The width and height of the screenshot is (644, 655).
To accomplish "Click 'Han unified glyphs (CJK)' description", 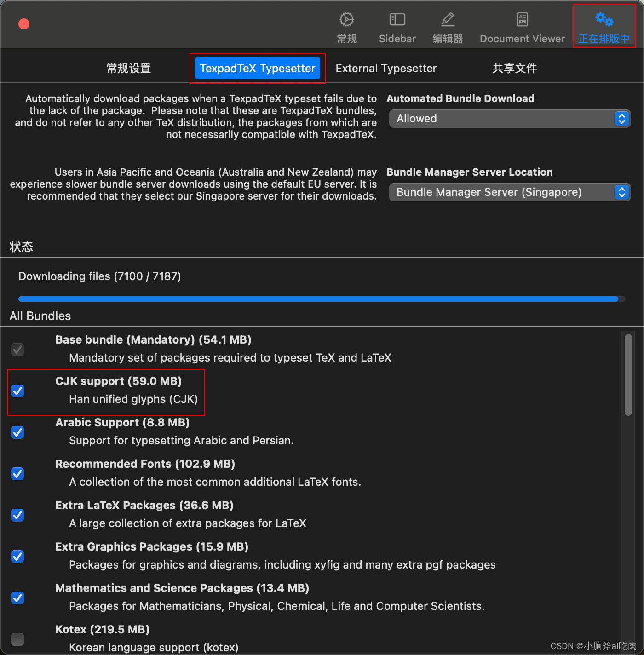I will [133, 399].
